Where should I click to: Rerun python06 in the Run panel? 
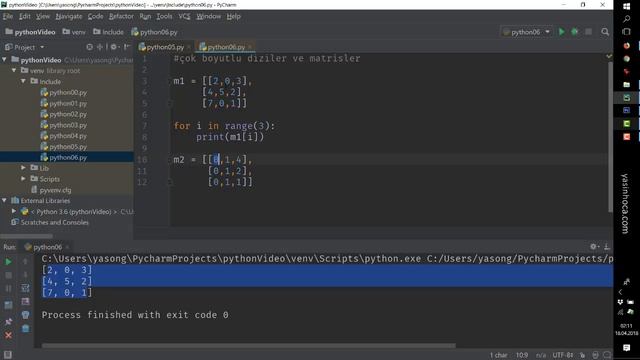click(8, 262)
